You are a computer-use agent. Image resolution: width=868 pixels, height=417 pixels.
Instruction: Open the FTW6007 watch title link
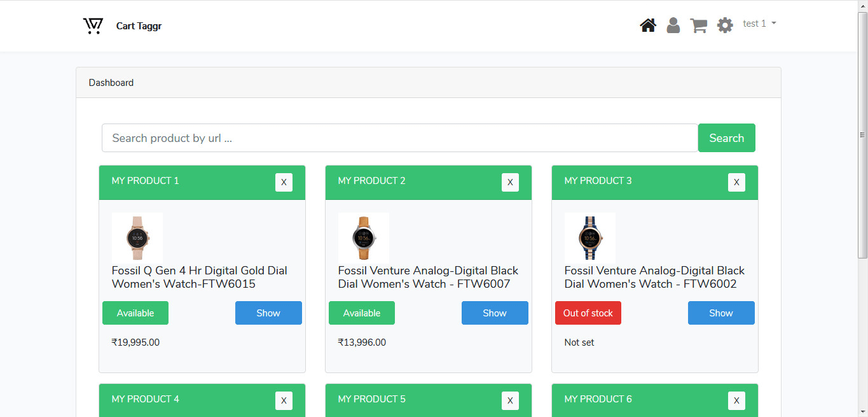pyautogui.click(x=428, y=277)
